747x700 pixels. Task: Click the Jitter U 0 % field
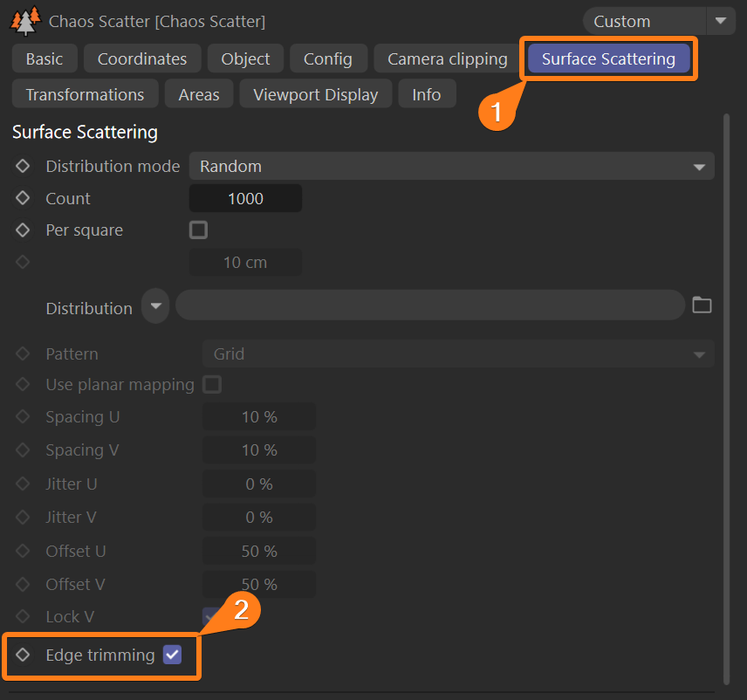click(x=259, y=484)
